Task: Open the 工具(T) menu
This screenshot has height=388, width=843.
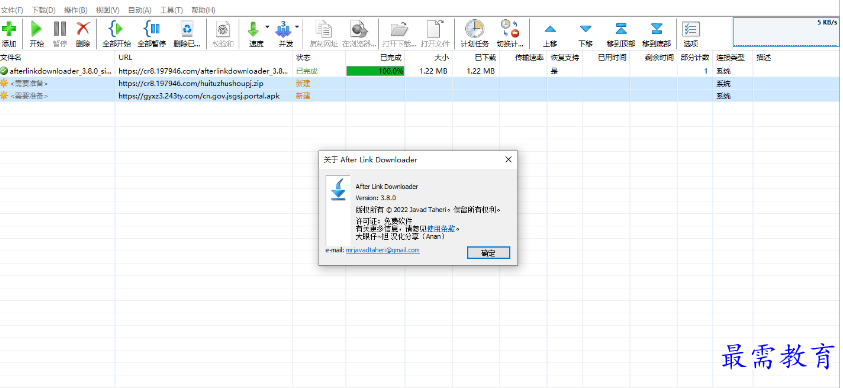Action: 172,10
